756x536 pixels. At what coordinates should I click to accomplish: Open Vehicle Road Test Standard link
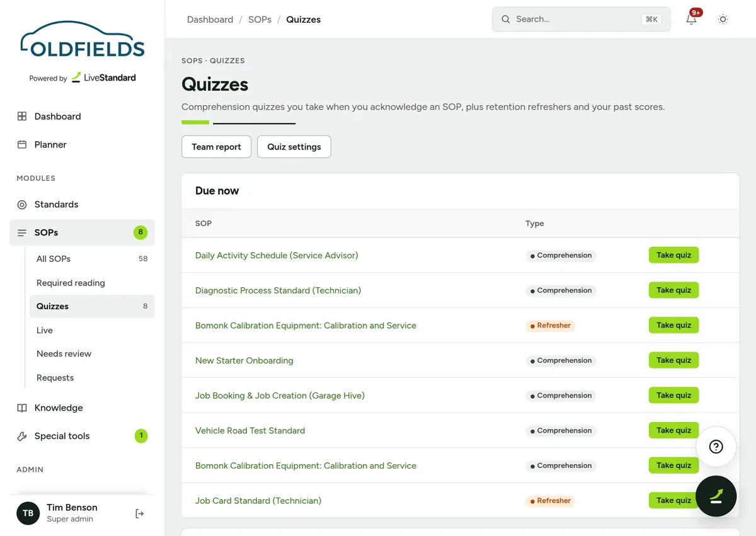tap(250, 431)
